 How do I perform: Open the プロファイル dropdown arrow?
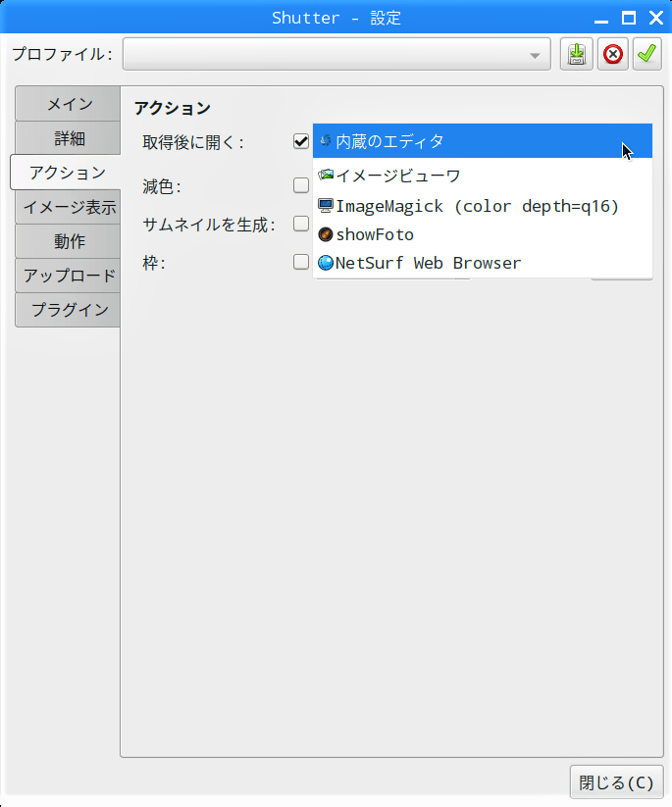coord(535,55)
